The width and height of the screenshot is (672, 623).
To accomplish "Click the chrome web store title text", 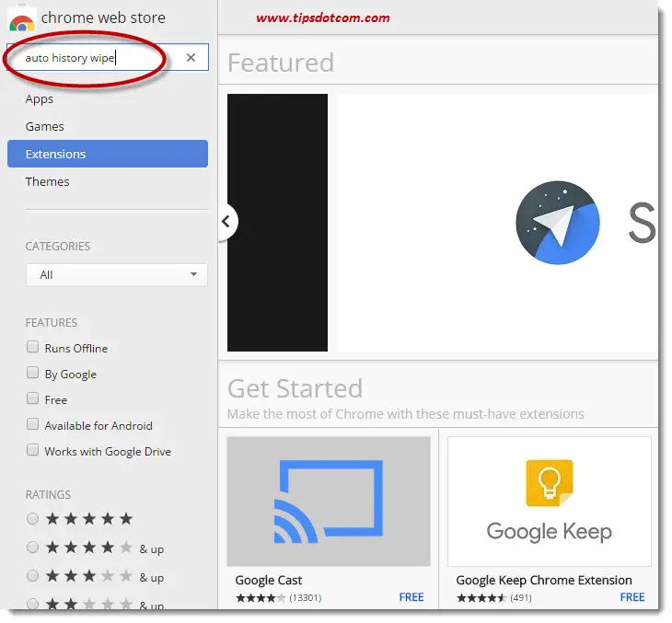I will [103, 17].
